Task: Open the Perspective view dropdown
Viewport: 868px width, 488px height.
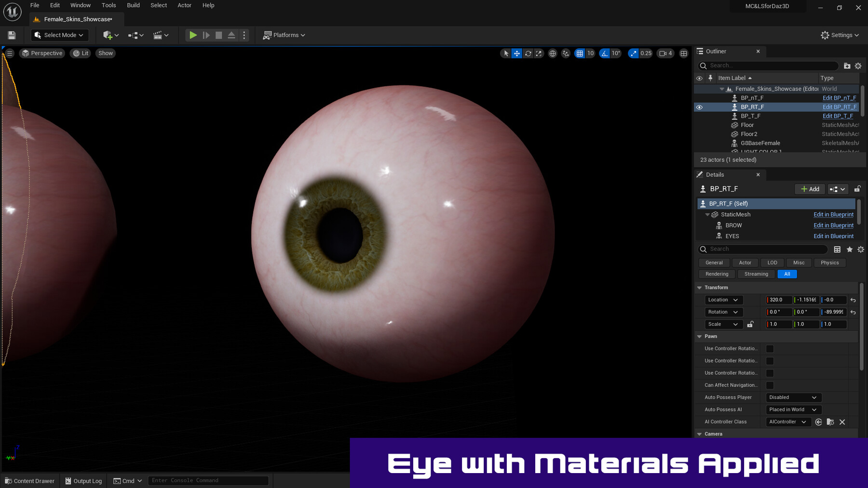Action: pyautogui.click(x=42, y=53)
